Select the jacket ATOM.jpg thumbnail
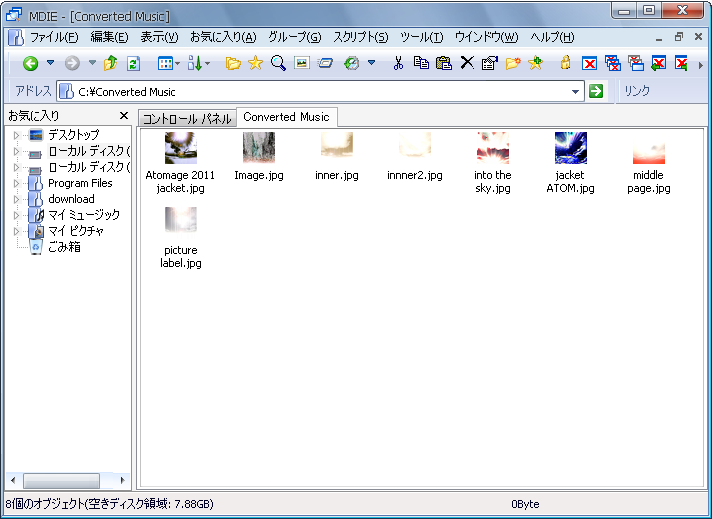 (x=570, y=163)
